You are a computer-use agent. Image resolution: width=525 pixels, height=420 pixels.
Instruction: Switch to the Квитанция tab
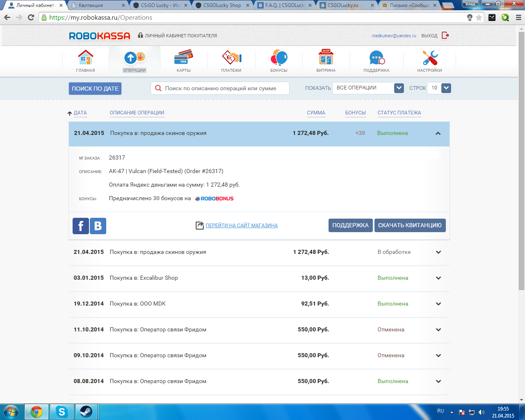tap(98, 5)
